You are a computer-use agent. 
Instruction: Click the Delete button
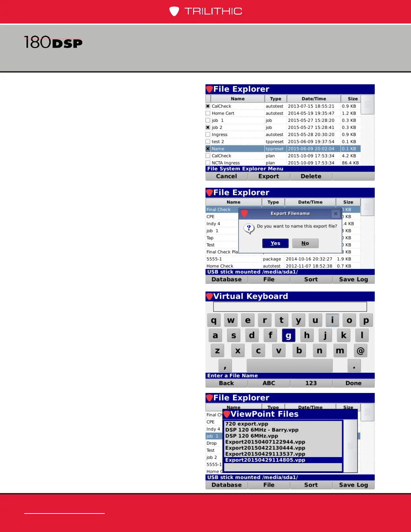[311, 176]
